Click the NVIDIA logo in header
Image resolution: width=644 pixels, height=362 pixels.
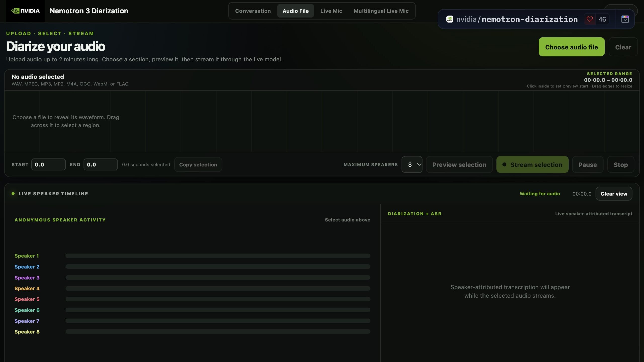pyautogui.click(x=25, y=11)
